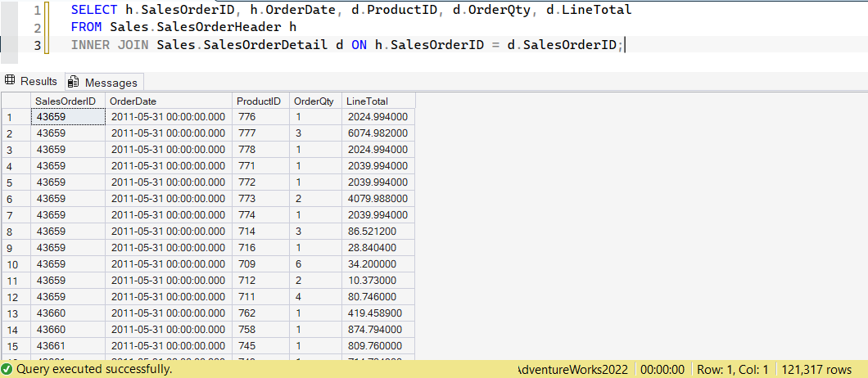Screen dimensions: 868x378
Task: Click LineTotal cell 809.760000
Action: [x=378, y=345]
